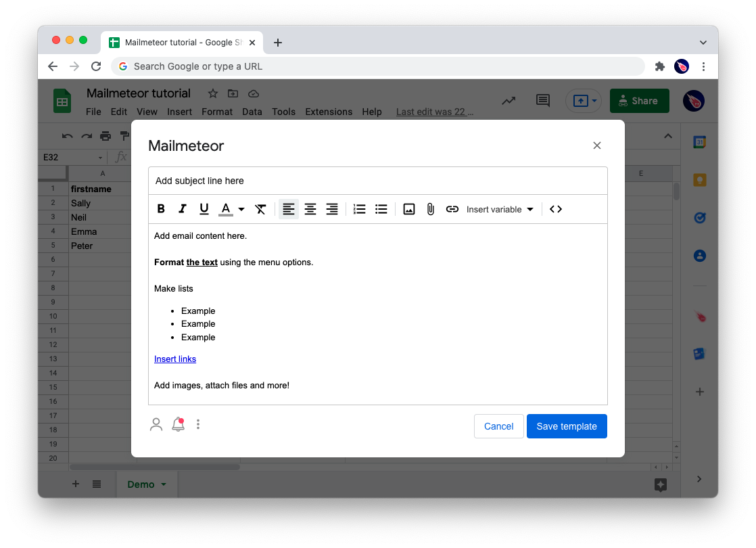
Task: Center align the text
Action: 310,209
